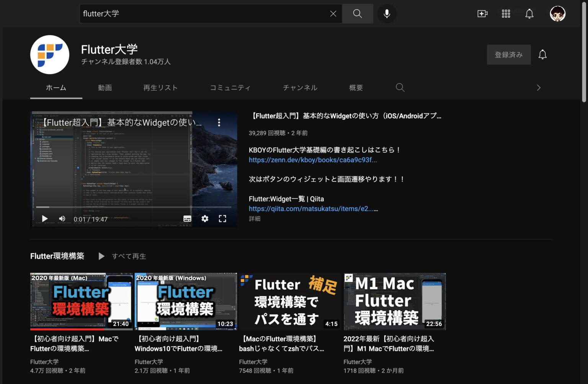Toggle channel notification bell near 登録済み

coord(542,54)
